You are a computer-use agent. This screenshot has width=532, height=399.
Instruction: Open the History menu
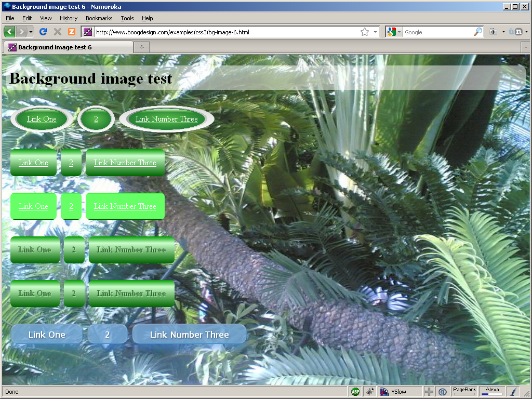(69, 18)
